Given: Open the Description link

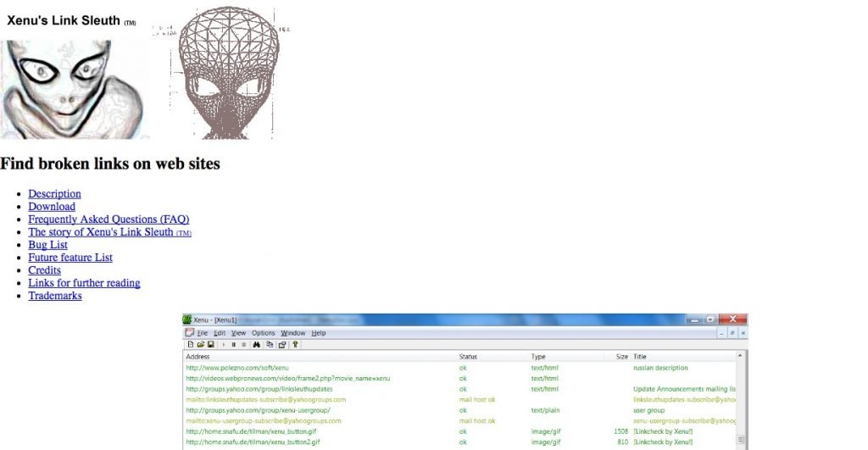Looking at the screenshot, I should pyautogui.click(x=55, y=194).
